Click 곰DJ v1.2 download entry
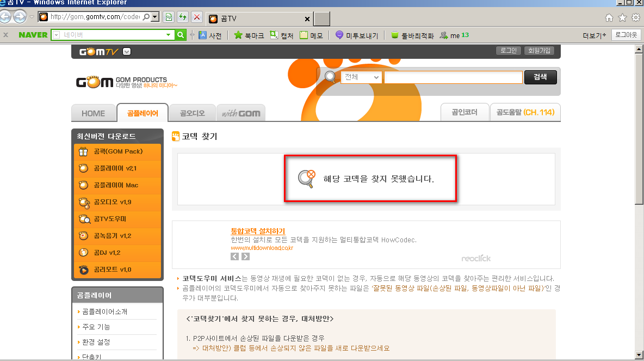The image size is (644, 361). [117, 253]
